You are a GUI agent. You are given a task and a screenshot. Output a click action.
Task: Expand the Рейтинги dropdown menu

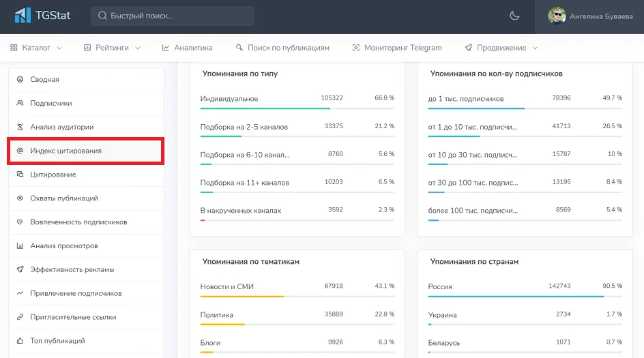112,48
